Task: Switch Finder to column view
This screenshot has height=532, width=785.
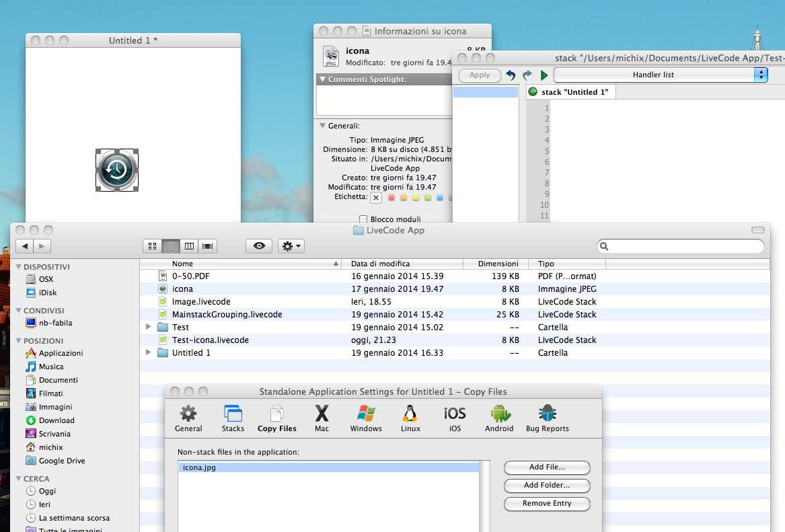Action: 190,246
